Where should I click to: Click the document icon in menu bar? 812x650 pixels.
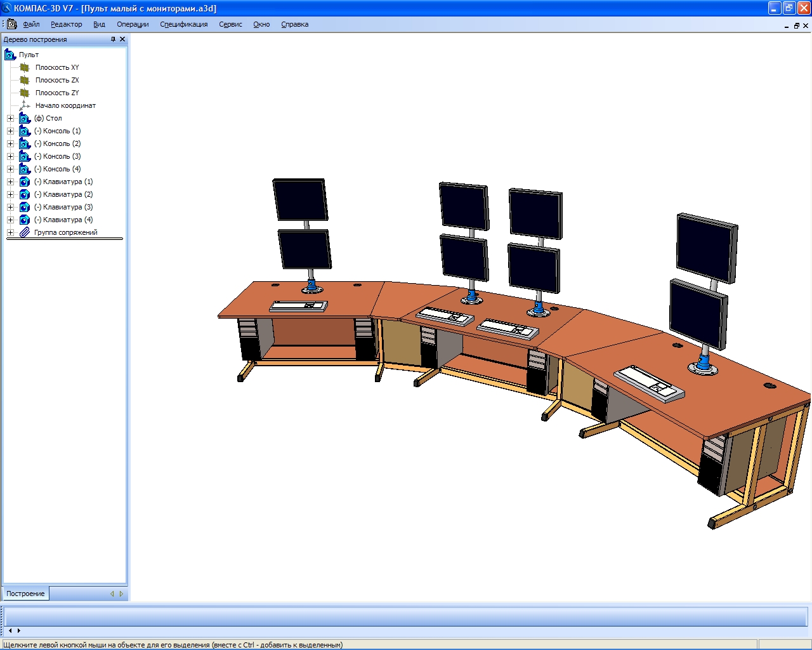(11, 24)
